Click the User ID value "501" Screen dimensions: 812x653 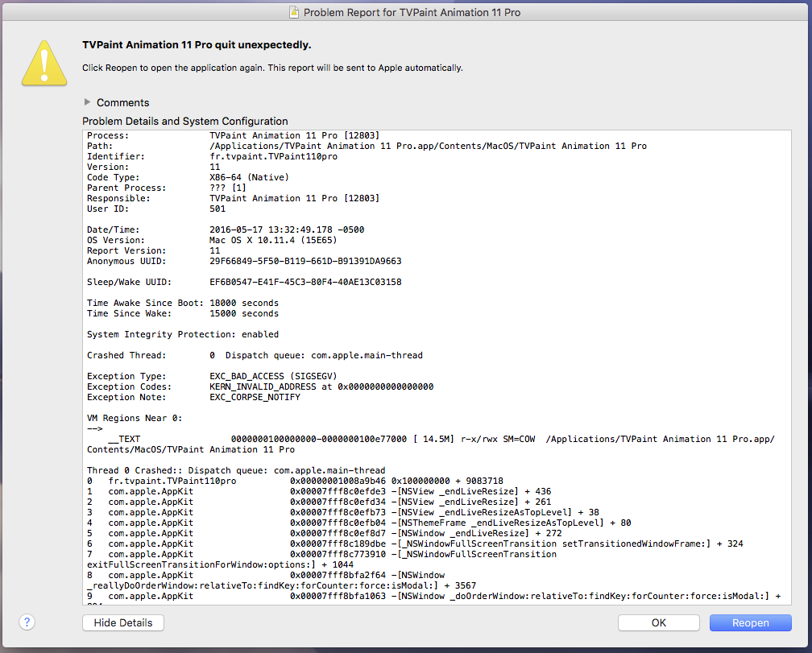217,209
